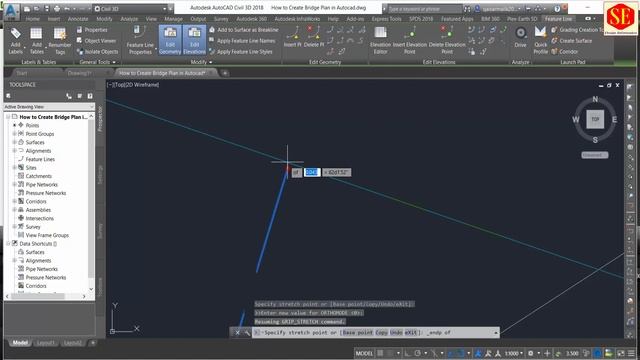Open the Analyze ribbon tab
The image size is (640, 360).
[x=129, y=19]
